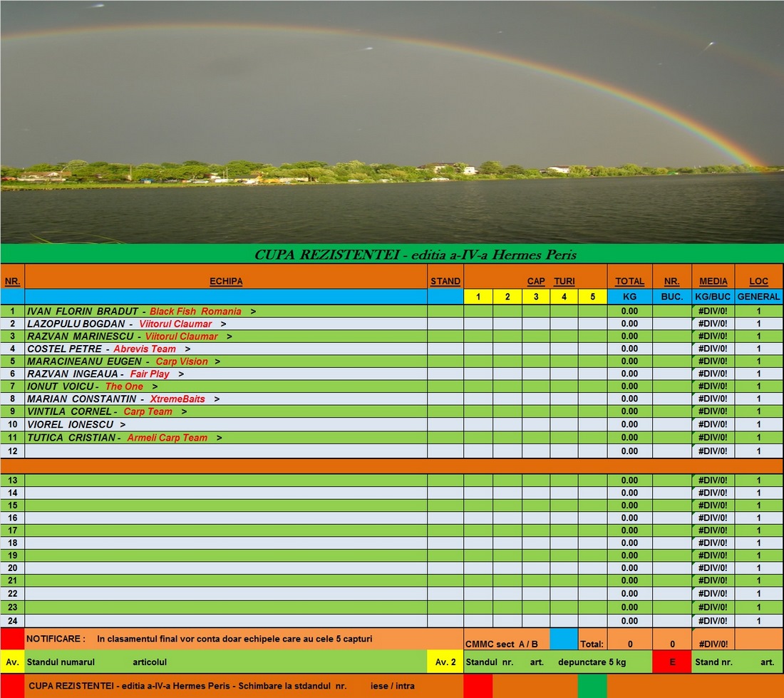This screenshot has width=784, height=698.
Task: Click the red E cell
Action: (671, 662)
